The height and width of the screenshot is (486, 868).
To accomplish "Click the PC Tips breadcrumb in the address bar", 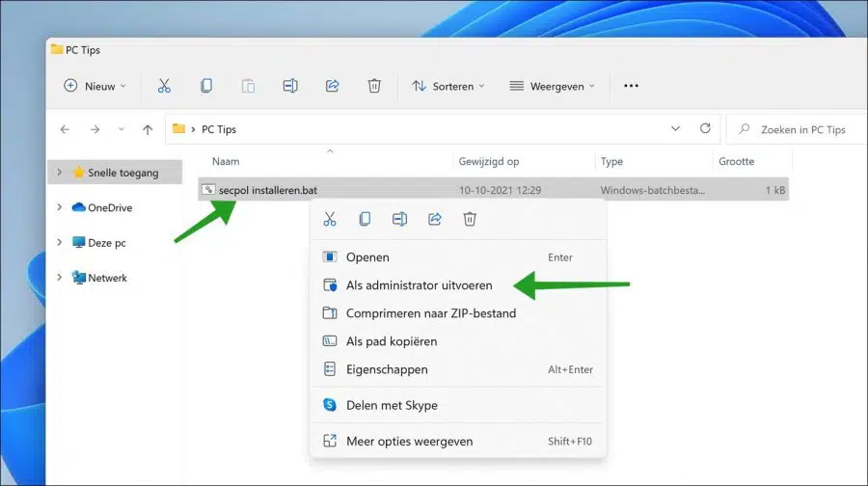I will (219, 129).
